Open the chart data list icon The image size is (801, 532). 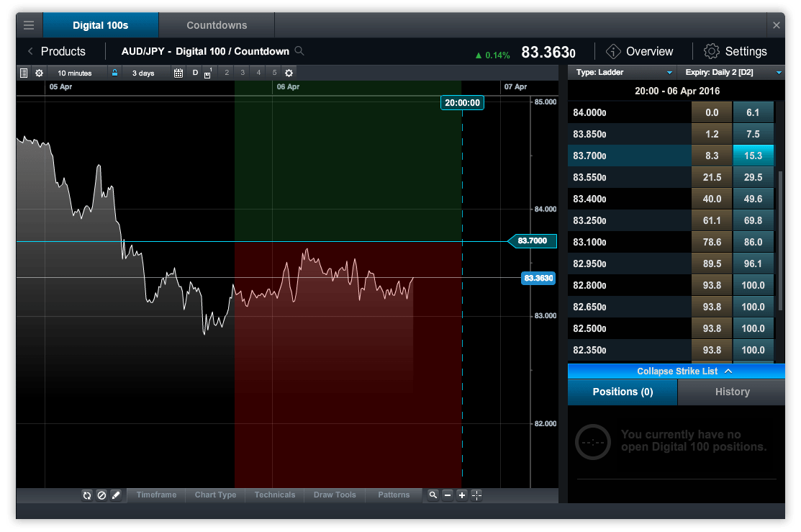coord(24,73)
